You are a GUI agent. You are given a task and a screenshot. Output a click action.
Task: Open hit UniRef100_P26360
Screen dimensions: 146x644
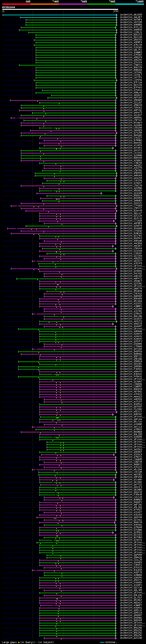coord(131,48)
